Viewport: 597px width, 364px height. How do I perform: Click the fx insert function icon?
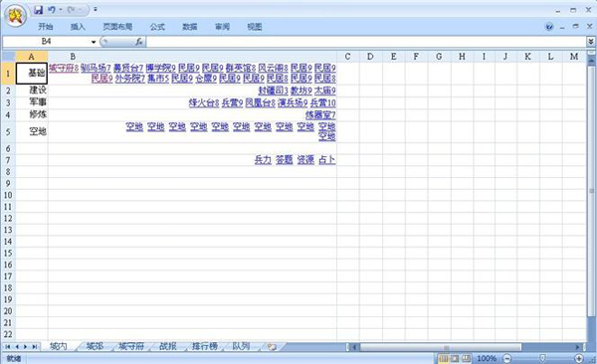[x=139, y=42]
